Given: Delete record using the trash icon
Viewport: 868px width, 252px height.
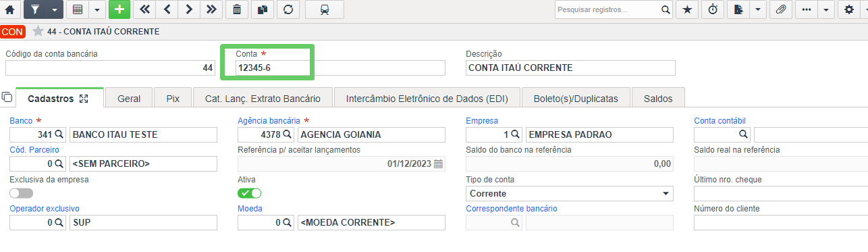Looking at the screenshot, I should 236,9.
